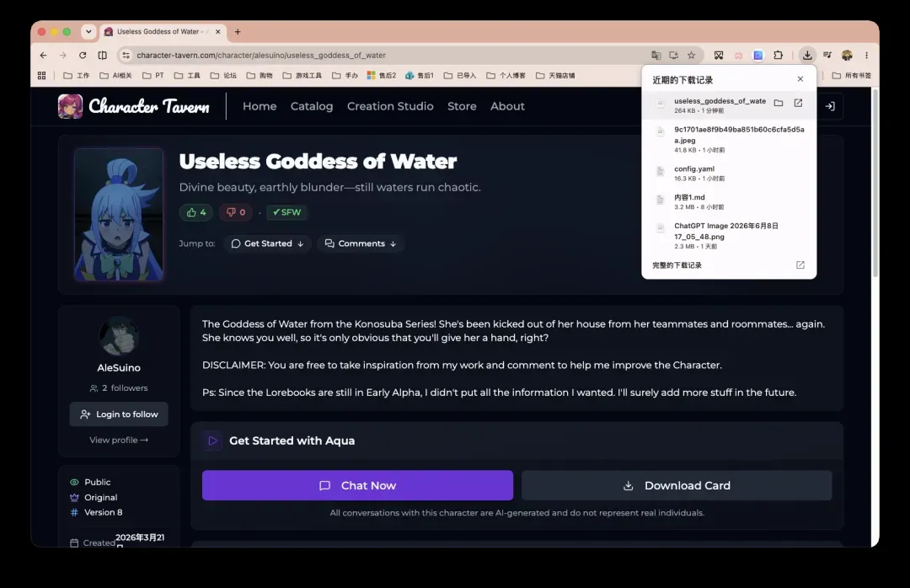Click the downloads toolbar icon
This screenshot has height=588, width=910.
tap(807, 55)
